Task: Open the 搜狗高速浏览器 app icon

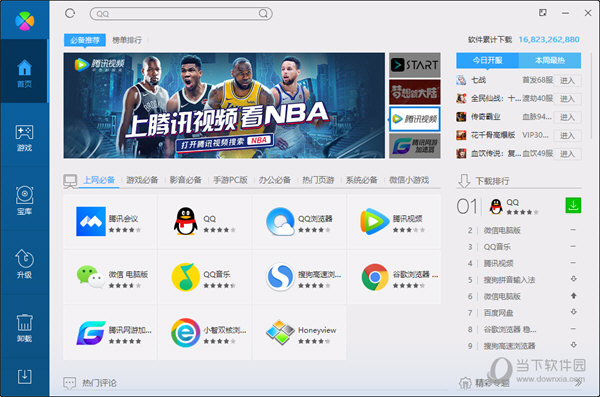Action: (280, 277)
